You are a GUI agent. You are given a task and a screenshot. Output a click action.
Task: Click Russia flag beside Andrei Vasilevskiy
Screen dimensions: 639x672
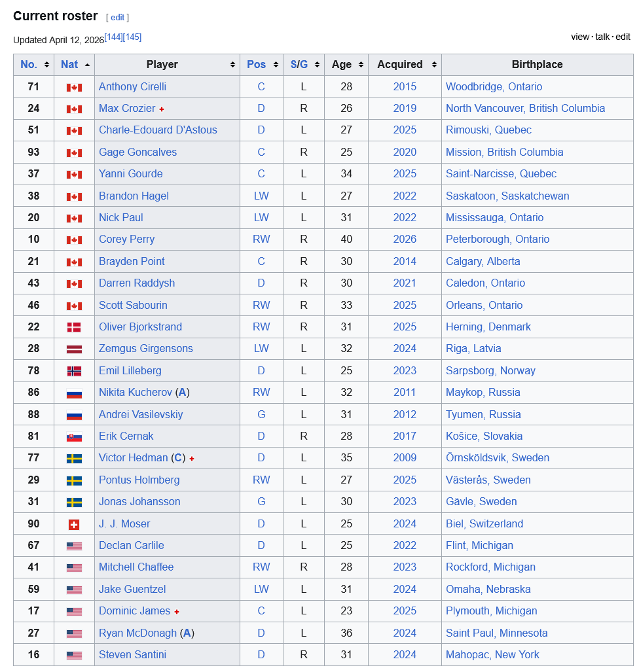[74, 415]
